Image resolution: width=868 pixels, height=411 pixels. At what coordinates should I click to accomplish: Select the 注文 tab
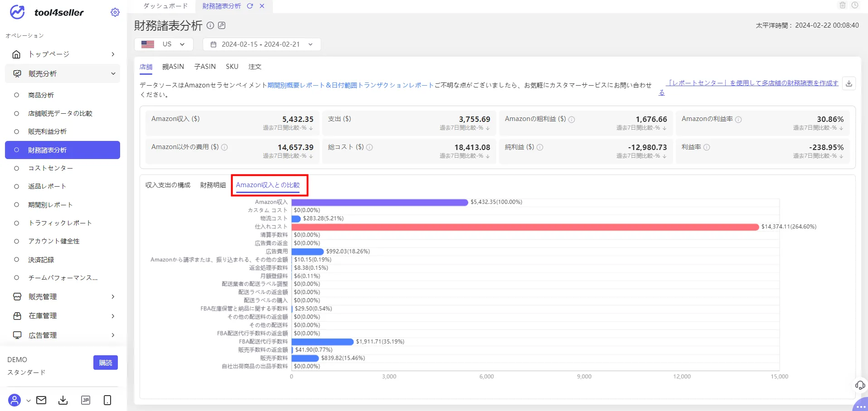[255, 67]
